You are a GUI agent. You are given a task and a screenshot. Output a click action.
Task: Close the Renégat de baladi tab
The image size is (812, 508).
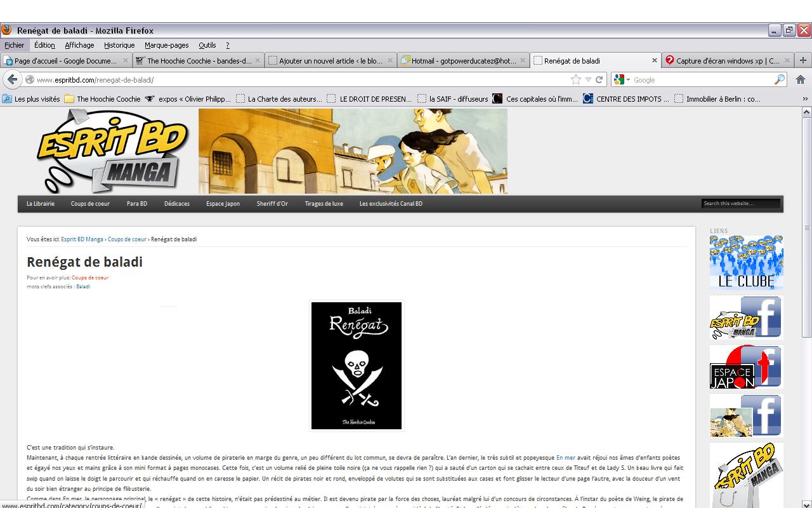[655, 60]
